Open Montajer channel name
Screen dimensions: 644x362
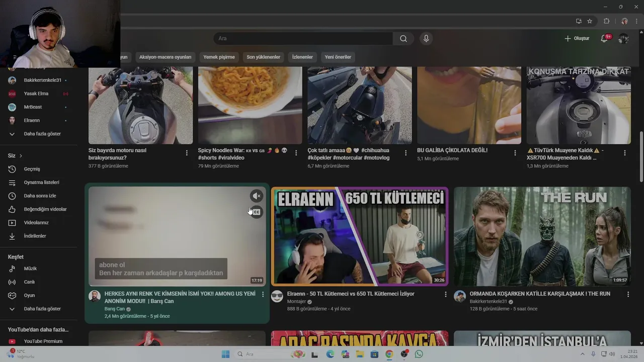click(296, 302)
